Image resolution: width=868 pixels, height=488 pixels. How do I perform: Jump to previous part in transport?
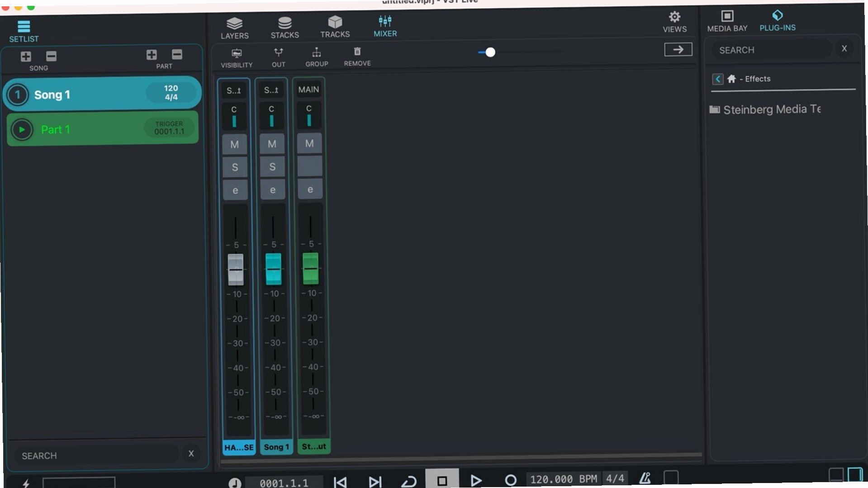[x=340, y=482]
